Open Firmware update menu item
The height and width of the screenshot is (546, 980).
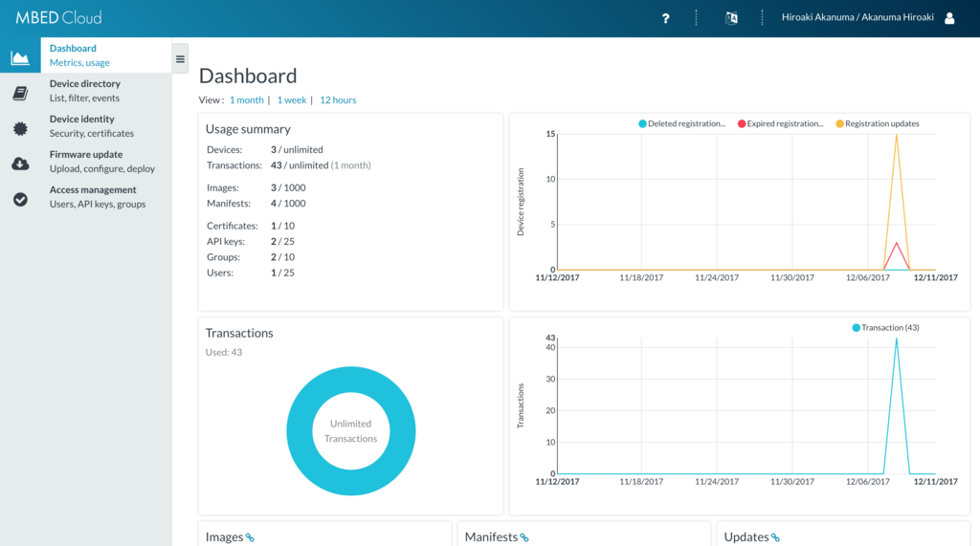point(85,162)
